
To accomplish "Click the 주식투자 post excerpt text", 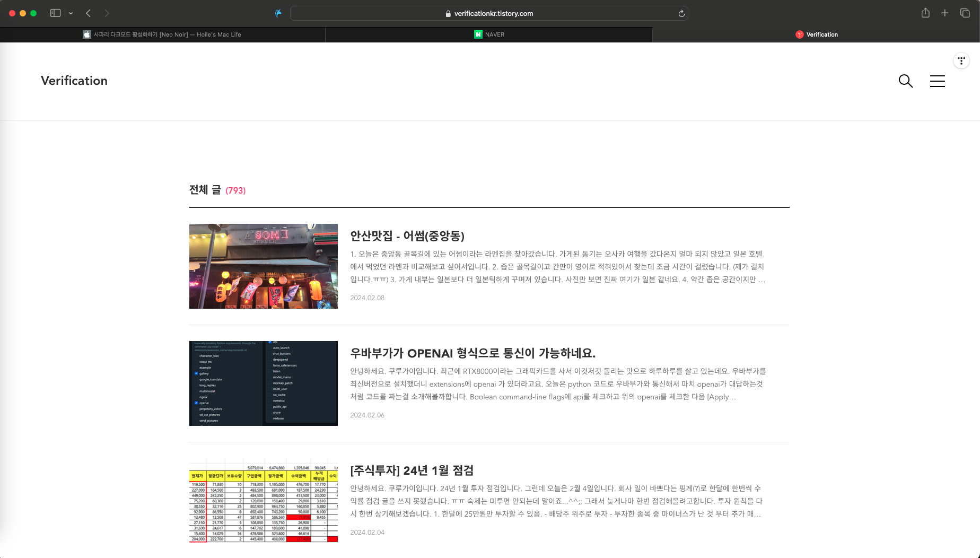I will [x=557, y=501].
